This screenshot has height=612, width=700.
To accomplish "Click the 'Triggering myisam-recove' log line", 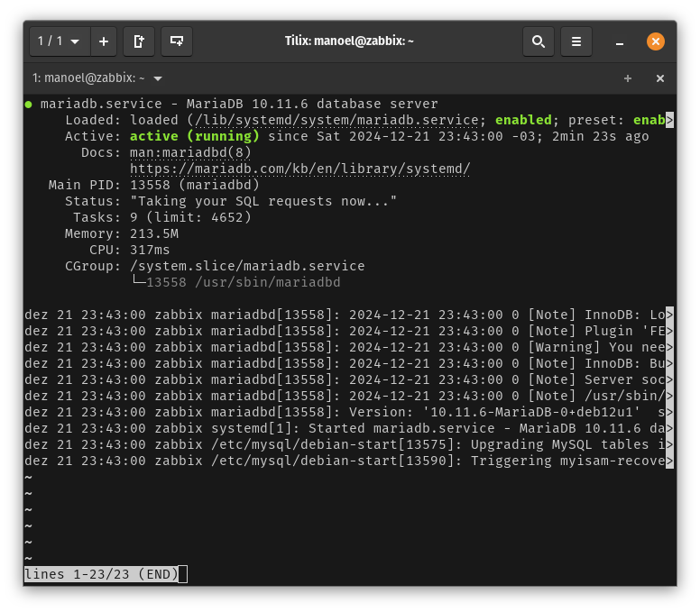I will (x=349, y=461).
